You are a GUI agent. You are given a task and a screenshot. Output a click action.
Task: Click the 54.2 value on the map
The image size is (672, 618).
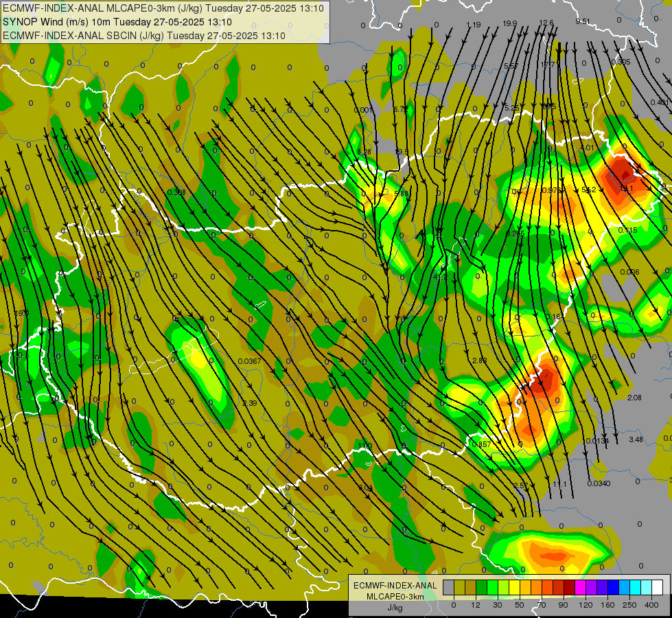[x=588, y=190]
